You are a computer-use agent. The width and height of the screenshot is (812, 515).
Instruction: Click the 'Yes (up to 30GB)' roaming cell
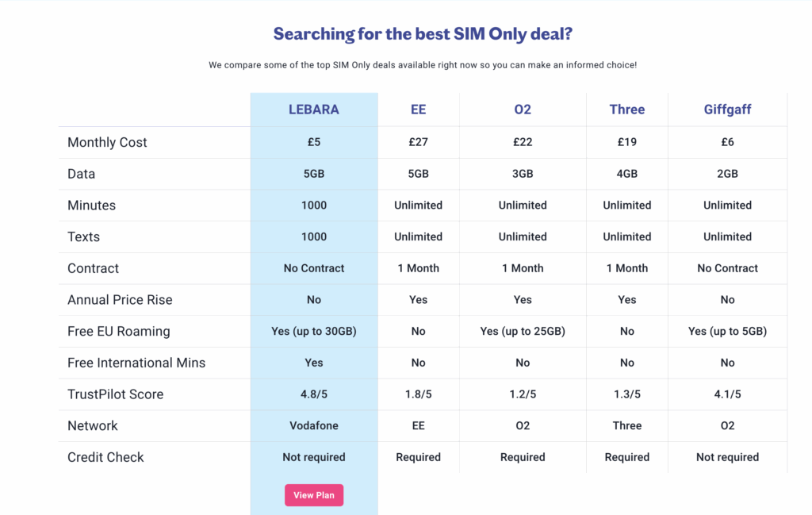point(314,332)
